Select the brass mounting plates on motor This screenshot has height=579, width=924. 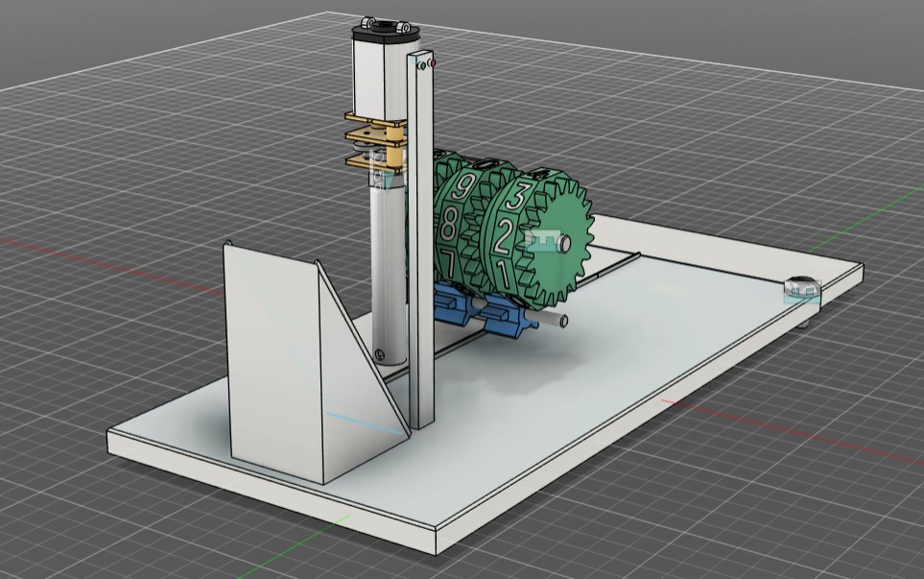point(372,142)
